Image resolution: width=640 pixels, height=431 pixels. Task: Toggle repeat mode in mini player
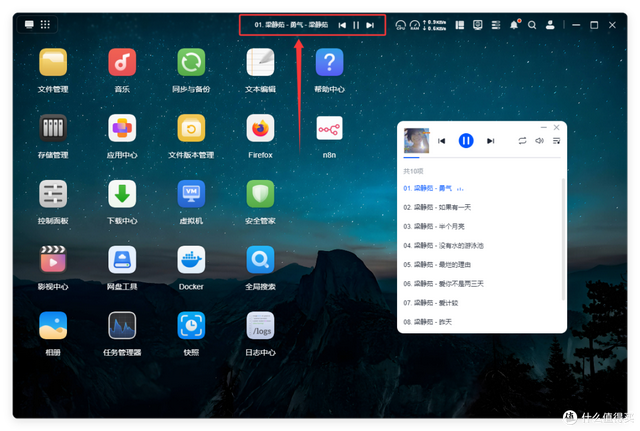[x=522, y=141]
